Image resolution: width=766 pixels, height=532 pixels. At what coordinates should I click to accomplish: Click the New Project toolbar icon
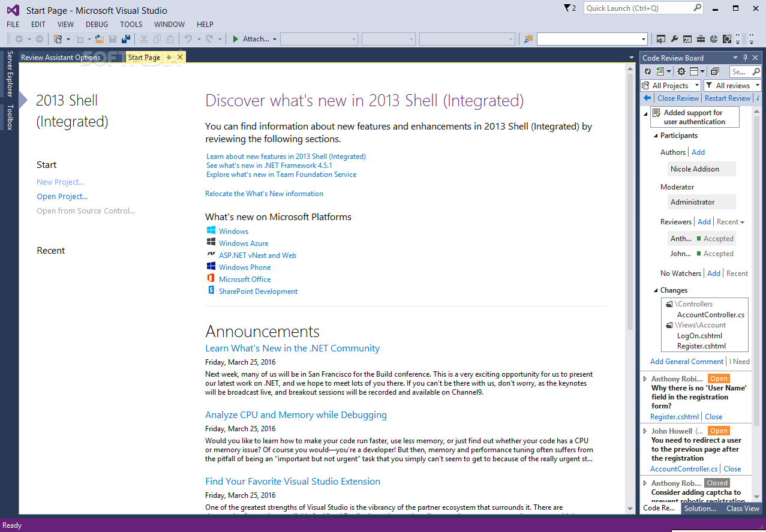[58, 39]
